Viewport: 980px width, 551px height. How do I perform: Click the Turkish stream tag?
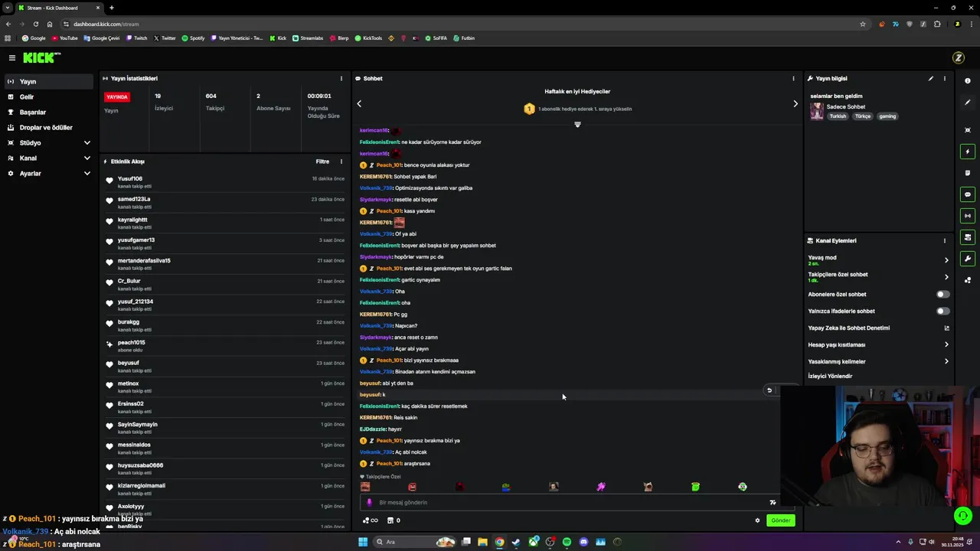[838, 116]
